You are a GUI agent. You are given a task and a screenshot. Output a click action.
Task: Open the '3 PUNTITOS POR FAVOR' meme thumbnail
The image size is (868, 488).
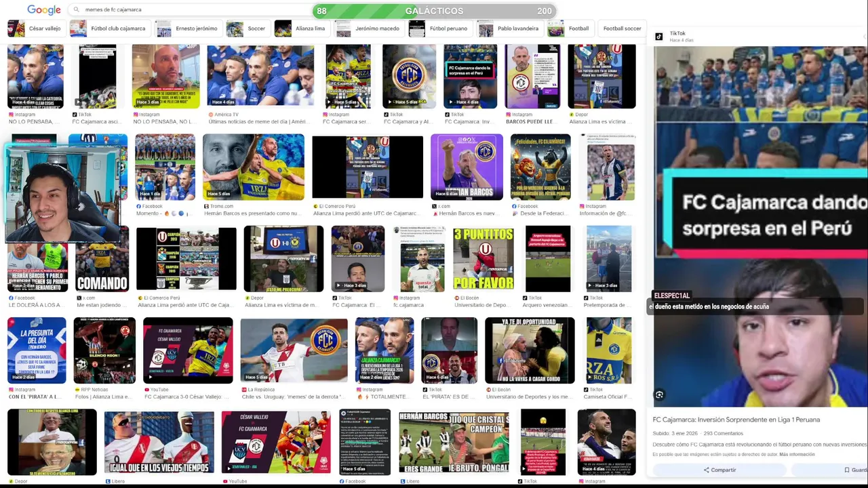[x=483, y=259]
